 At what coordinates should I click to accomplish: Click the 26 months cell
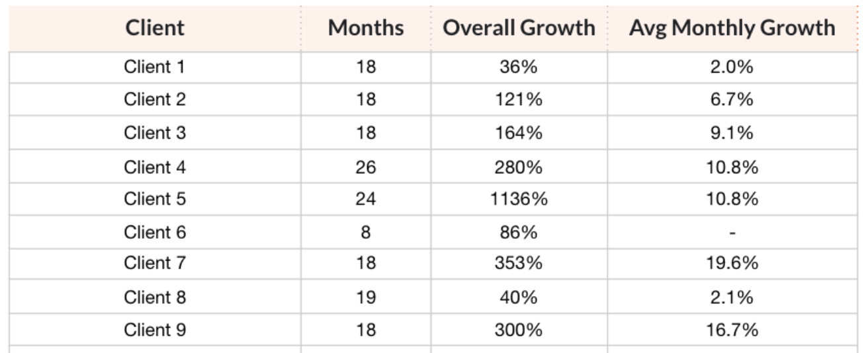tap(366, 167)
